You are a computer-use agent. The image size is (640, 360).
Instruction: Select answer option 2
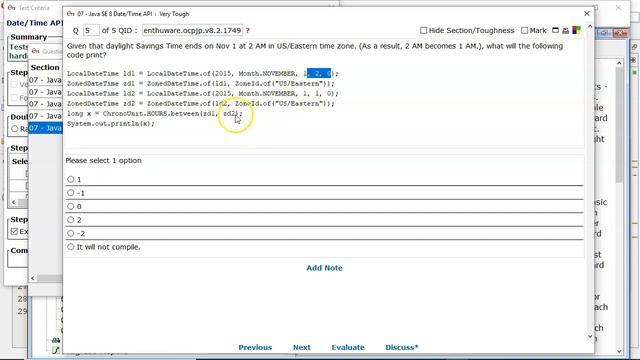(71, 220)
